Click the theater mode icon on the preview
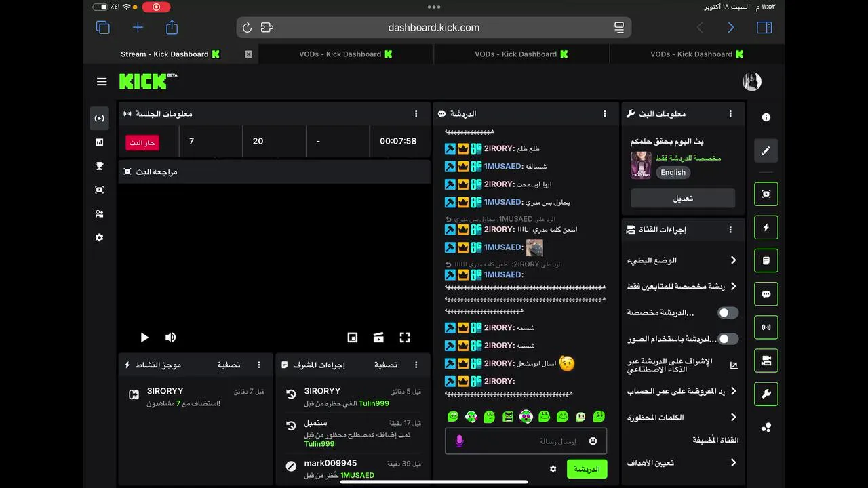 tap(378, 338)
